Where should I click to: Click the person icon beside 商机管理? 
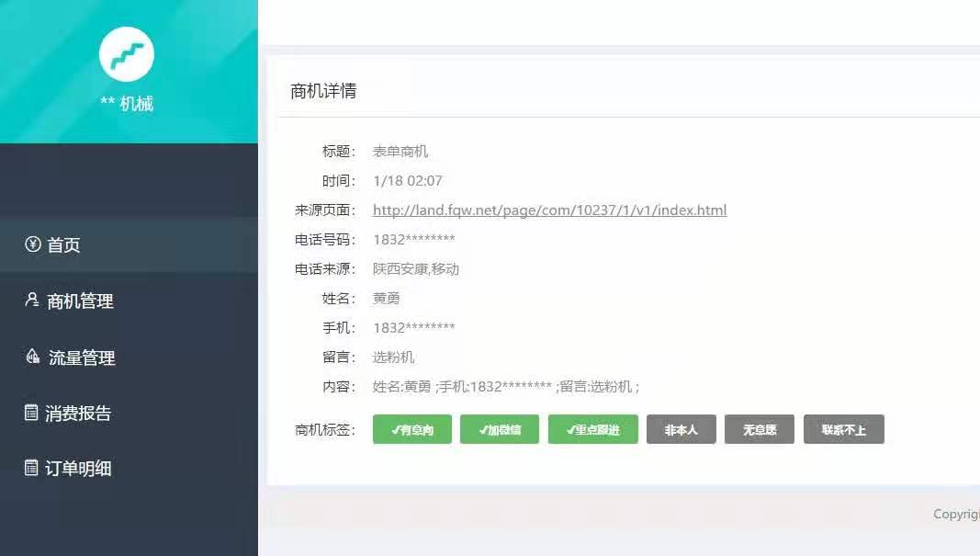(x=32, y=300)
